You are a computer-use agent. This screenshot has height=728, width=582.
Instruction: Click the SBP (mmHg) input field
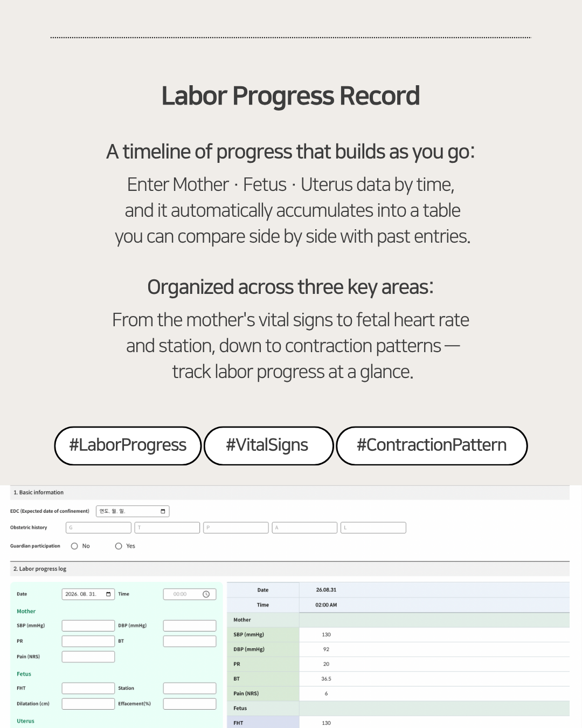(x=88, y=626)
